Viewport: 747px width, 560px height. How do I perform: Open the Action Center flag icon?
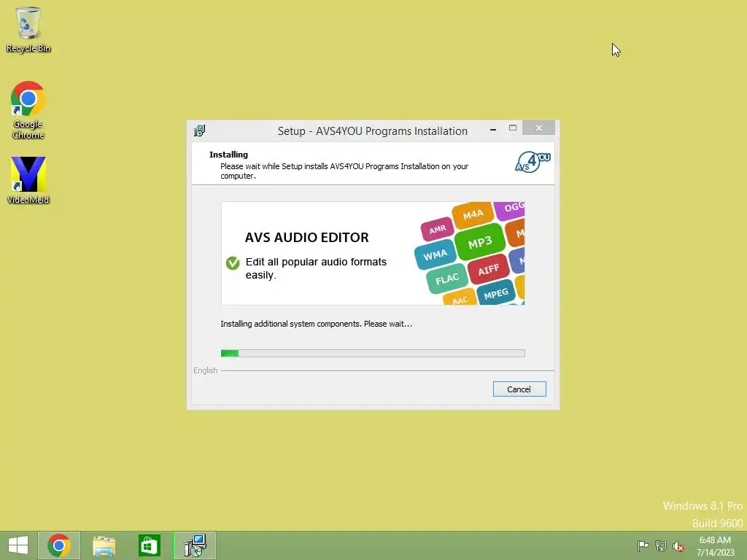tap(643, 545)
